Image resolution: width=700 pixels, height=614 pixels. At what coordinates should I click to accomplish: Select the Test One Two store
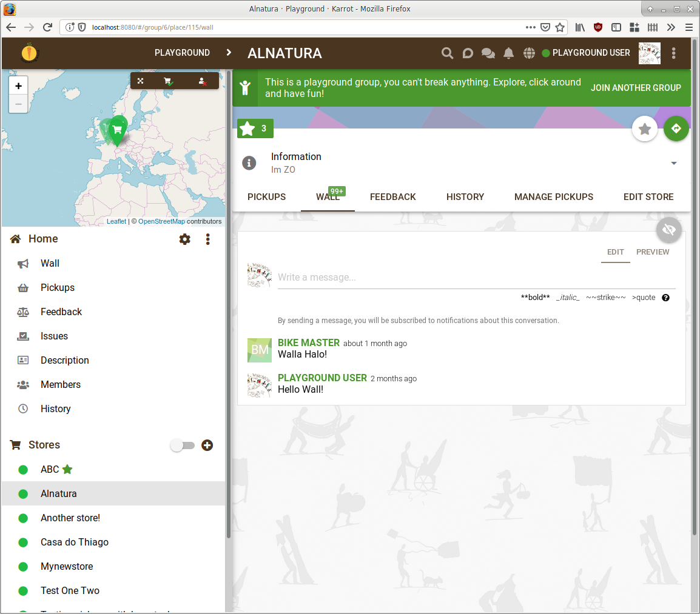113,590
